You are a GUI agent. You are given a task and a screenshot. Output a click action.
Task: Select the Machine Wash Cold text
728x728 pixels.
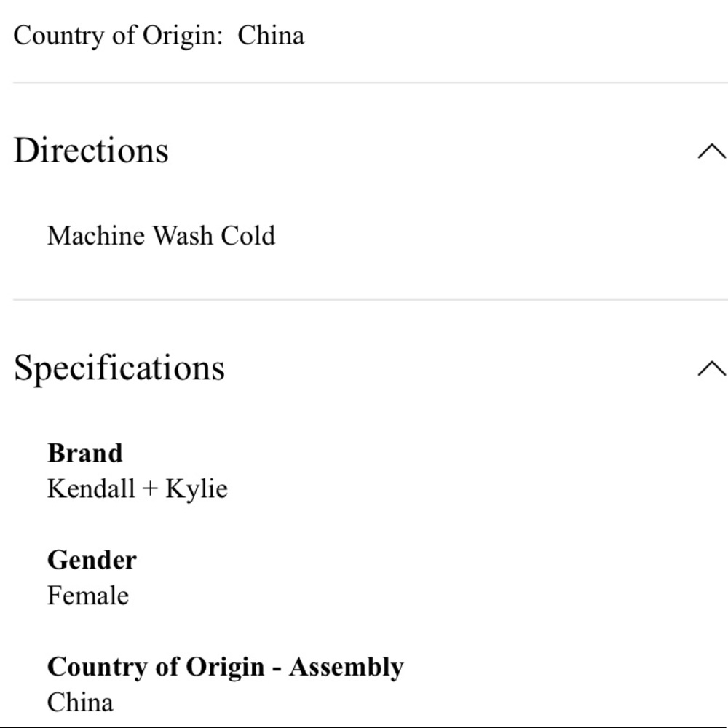click(x=161, y=236)
